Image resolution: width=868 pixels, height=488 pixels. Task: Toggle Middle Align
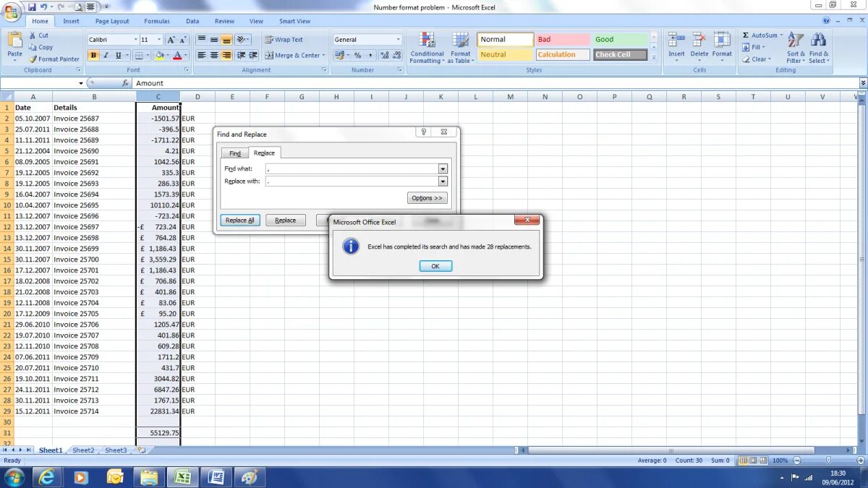coord(214,40)
